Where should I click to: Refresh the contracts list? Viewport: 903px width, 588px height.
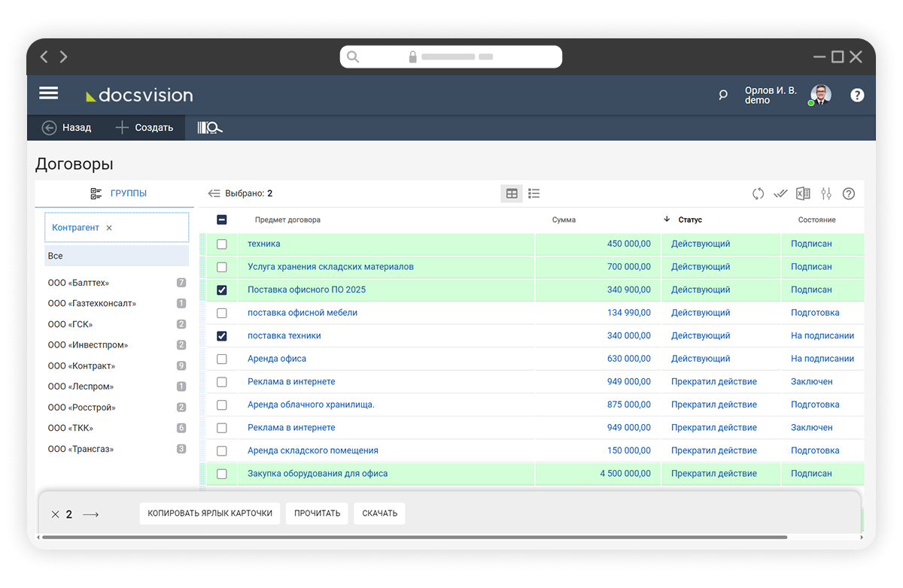coord(758,194)
